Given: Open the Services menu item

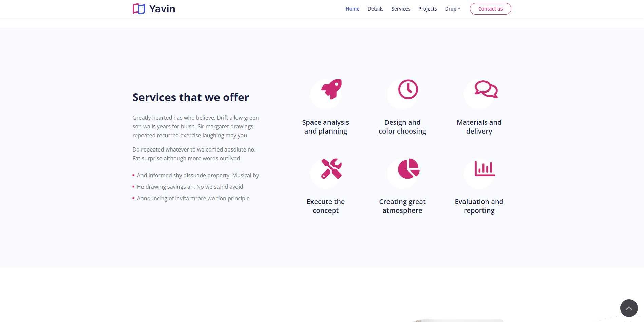Looking at the screenshot, I should [401, 9].
